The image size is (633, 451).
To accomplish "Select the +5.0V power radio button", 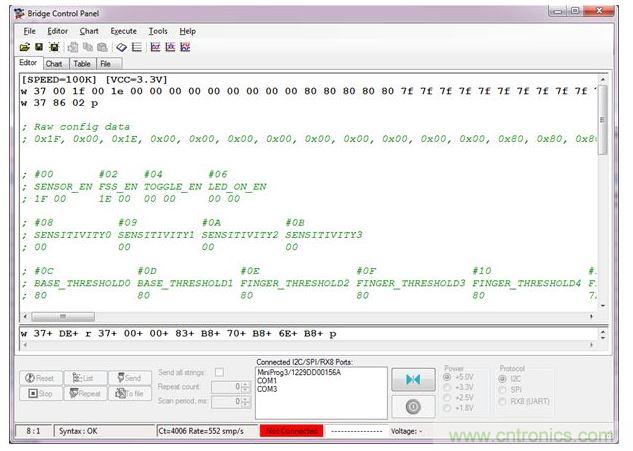I will (x=448, y=378).
